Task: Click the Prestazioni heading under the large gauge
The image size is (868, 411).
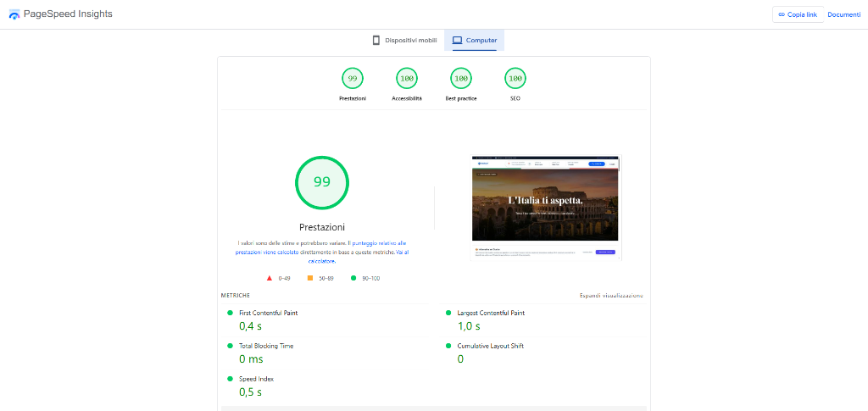Action: [x=322, y=227]
